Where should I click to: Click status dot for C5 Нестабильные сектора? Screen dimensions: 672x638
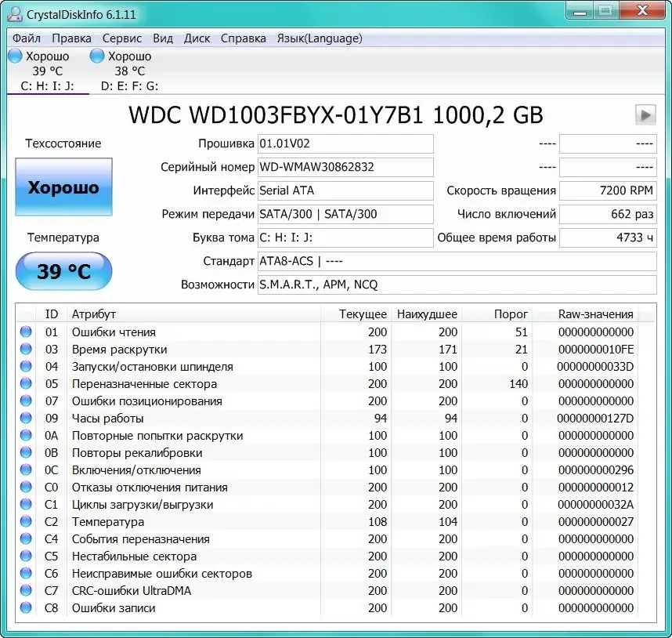tap(26, 556)
